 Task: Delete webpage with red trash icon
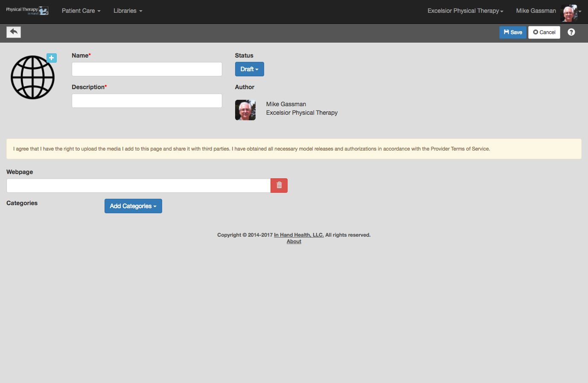tap(279, 186)
